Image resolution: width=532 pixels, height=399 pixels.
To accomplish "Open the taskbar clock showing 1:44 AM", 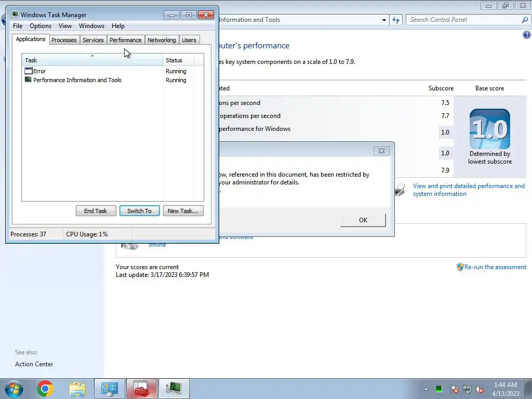I will 506,389.
